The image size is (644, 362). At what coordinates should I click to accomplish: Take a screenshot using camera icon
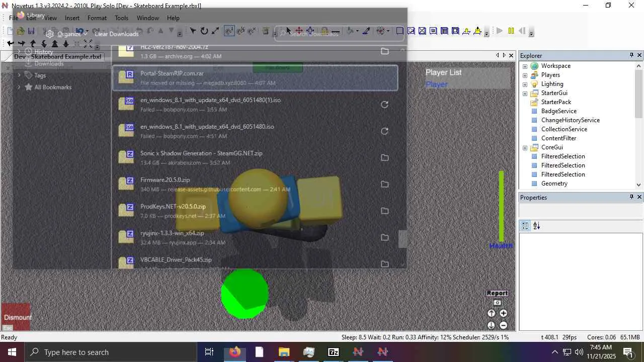point(497,303)
